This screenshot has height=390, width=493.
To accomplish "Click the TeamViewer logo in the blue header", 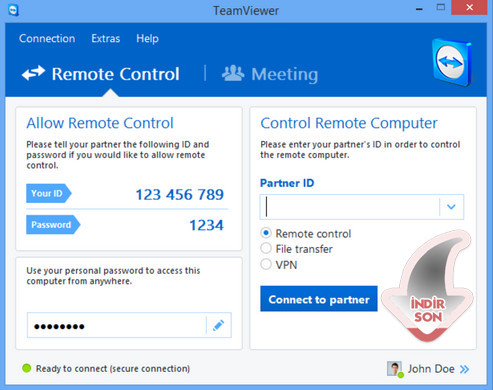I will 452,62.
